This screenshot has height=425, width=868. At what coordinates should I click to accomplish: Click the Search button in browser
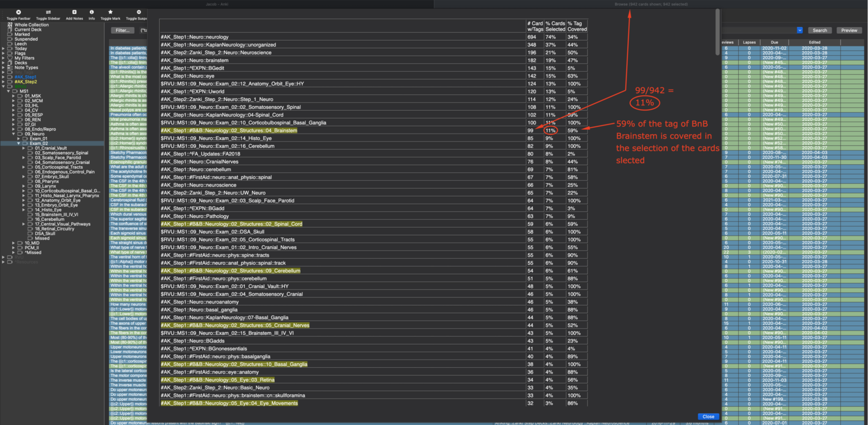[820, 30]
